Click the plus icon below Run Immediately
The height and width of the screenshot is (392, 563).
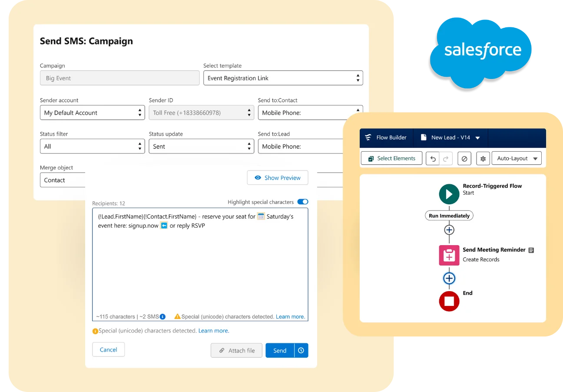point(449,229)
